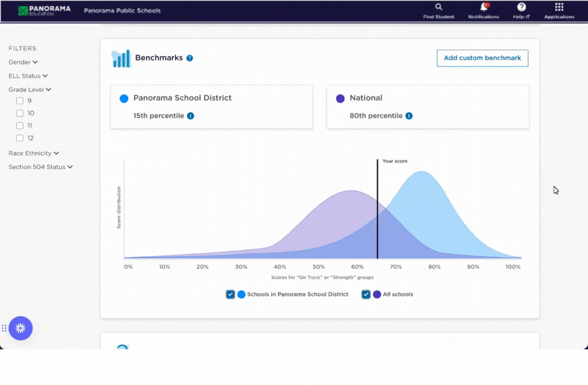Image resolution: width=588 pixels, height=385 pixels.
Task: Click the Panorama Education logo
Action: pyautogui.click(x=44, y=11)
